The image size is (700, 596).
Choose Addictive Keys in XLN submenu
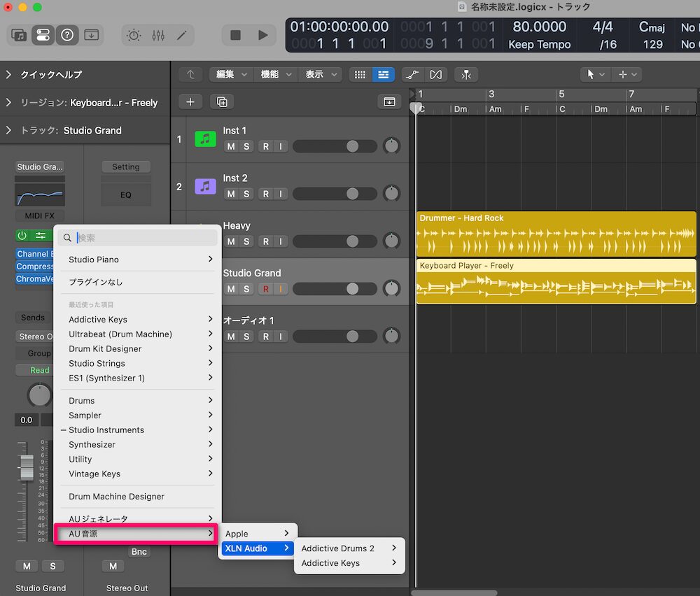click(349, 563)
